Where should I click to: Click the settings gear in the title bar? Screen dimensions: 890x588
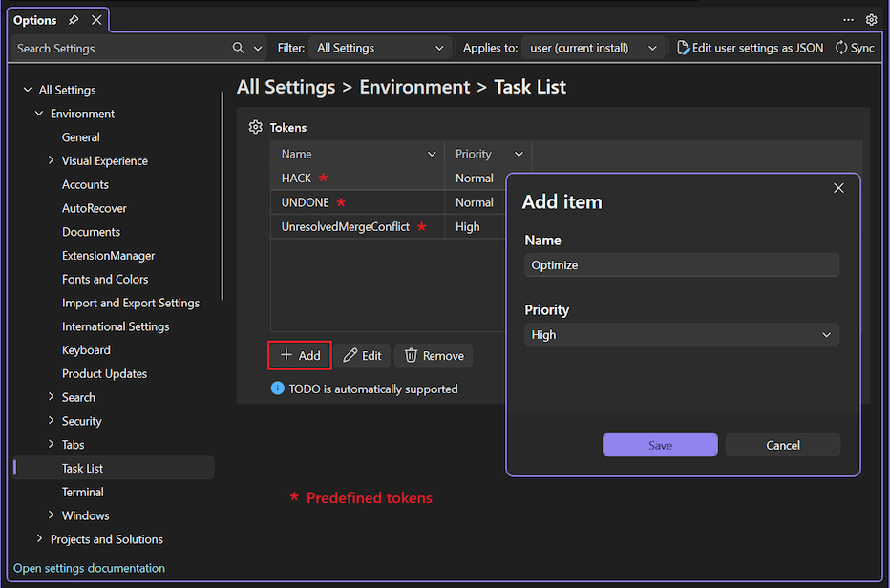tap(871, 19)
